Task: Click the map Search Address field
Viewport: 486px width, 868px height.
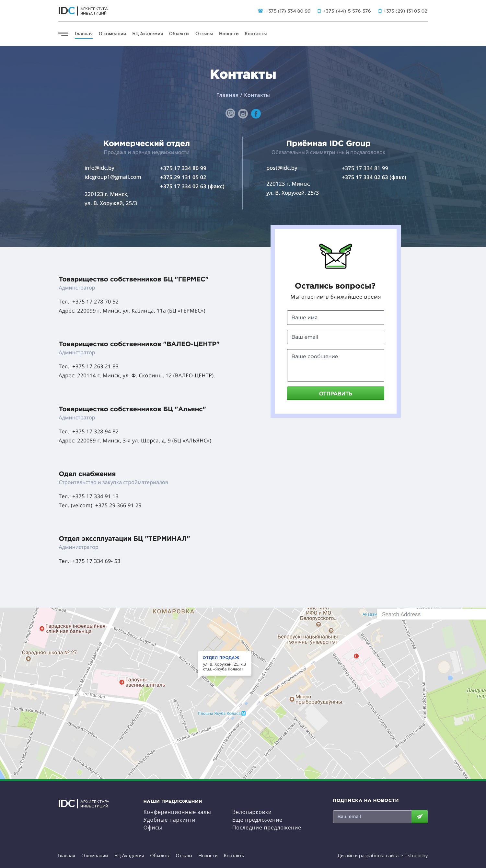Action: click(431, 614)
